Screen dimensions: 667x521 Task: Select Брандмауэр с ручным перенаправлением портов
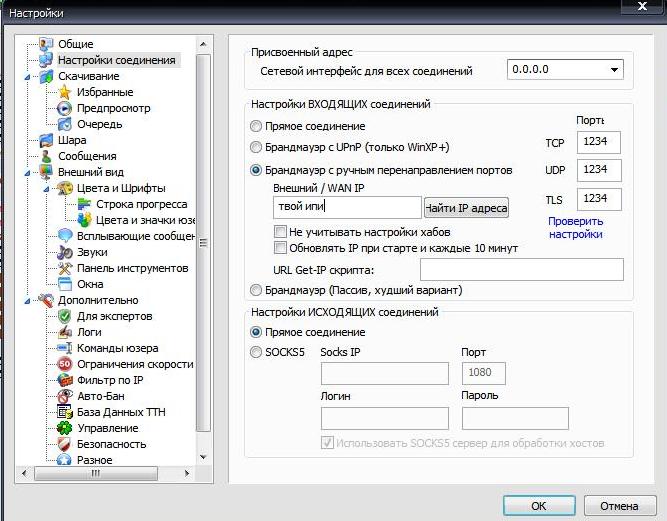[256, 170]
